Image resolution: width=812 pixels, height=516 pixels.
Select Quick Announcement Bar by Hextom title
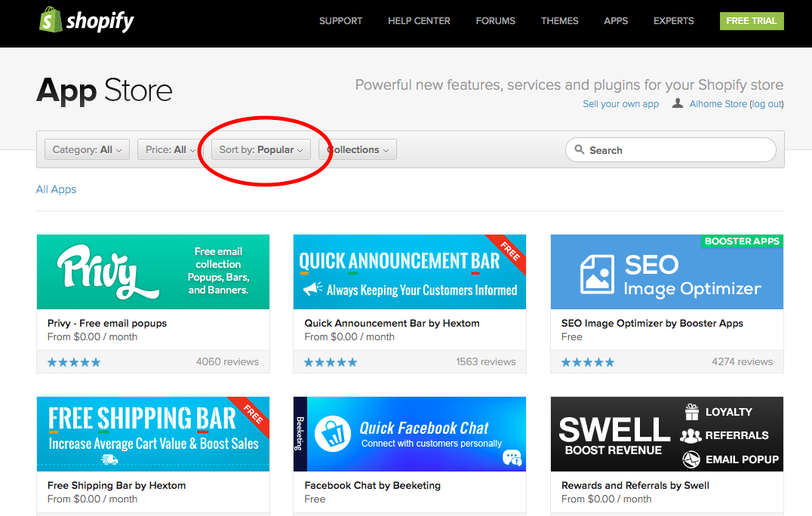pos(392,323)
